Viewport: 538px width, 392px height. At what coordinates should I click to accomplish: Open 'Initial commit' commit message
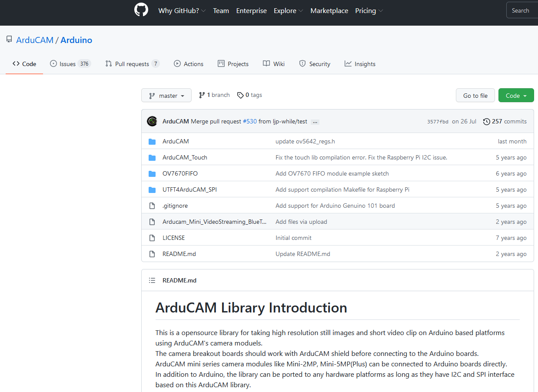coord(293,238)
